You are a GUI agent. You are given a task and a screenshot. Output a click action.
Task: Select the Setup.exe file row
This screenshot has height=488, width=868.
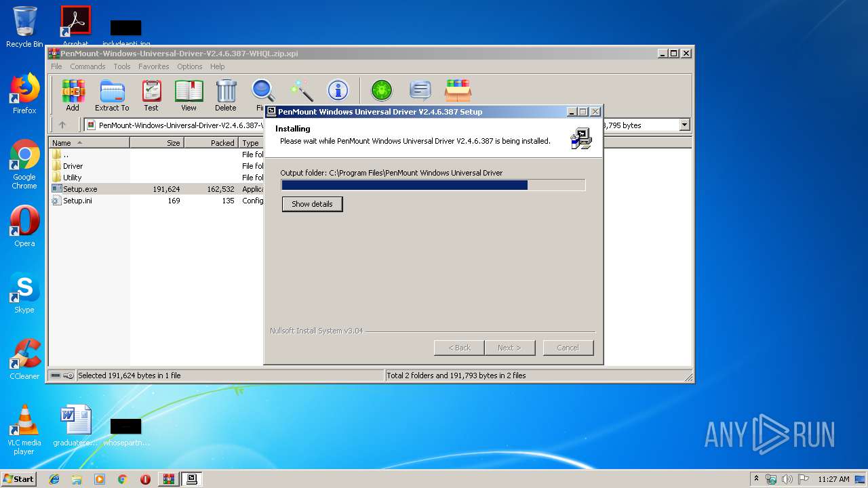point(157,189)
